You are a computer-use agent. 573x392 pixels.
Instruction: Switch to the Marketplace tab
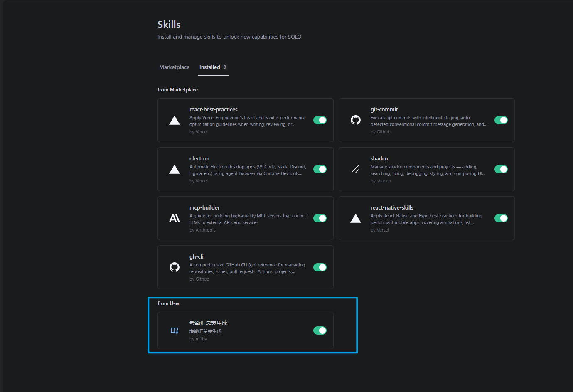pos(174,67)
